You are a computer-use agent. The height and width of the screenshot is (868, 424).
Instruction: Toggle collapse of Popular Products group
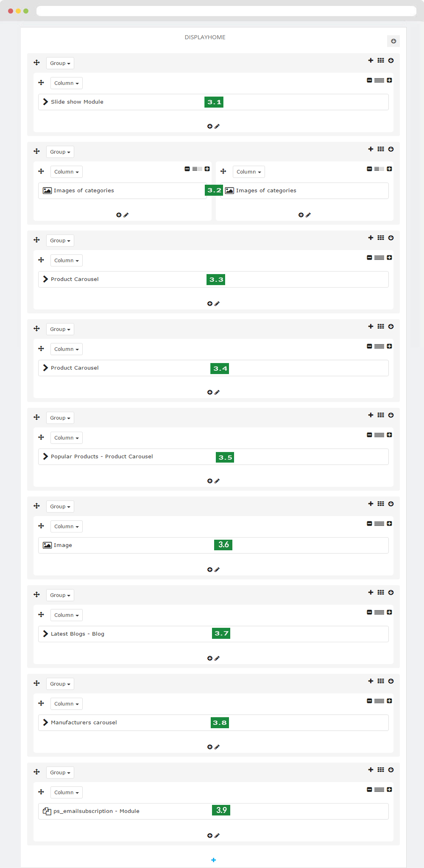click(x=391, y=415)
